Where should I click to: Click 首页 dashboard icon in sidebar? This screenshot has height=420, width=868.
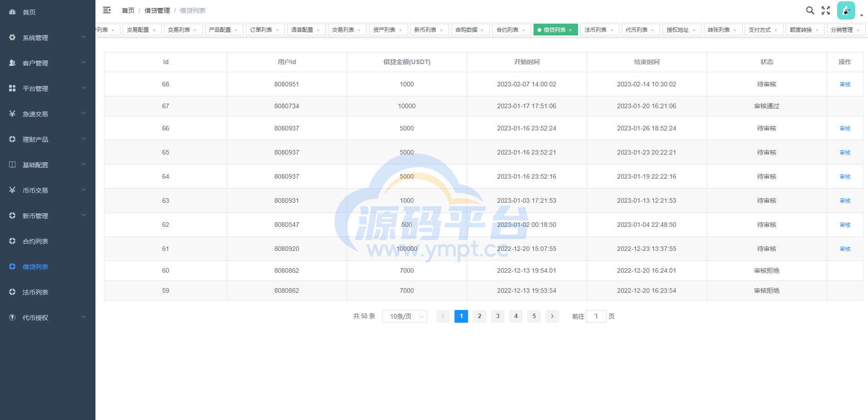tap(12, 12)
